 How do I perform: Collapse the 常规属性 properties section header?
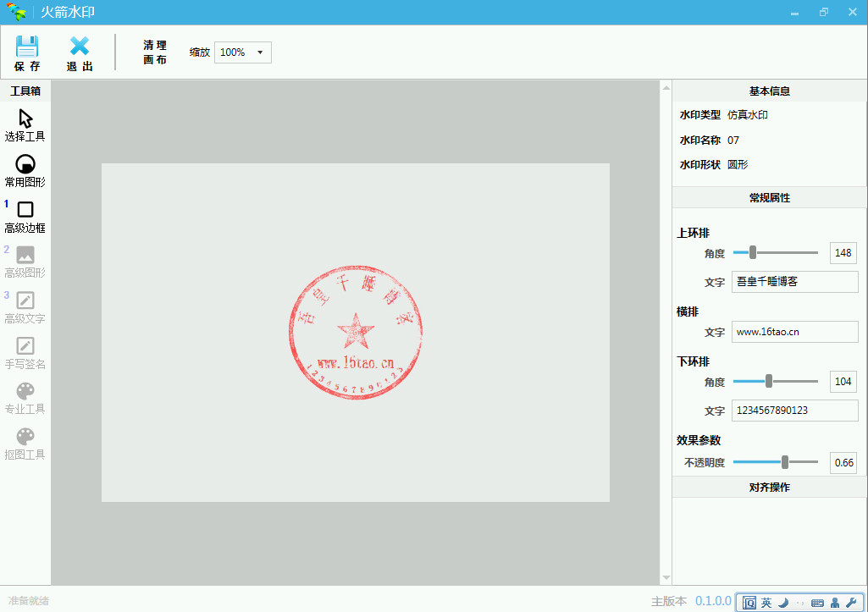769,197
